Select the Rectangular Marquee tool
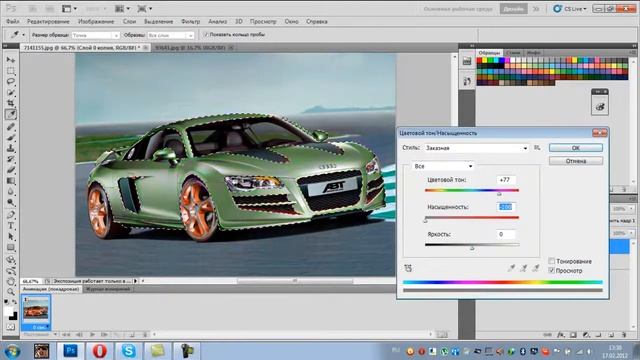Image resolution: width=640 pixels, height=360 pixels. pyautogui.click(x=11, y=71)
